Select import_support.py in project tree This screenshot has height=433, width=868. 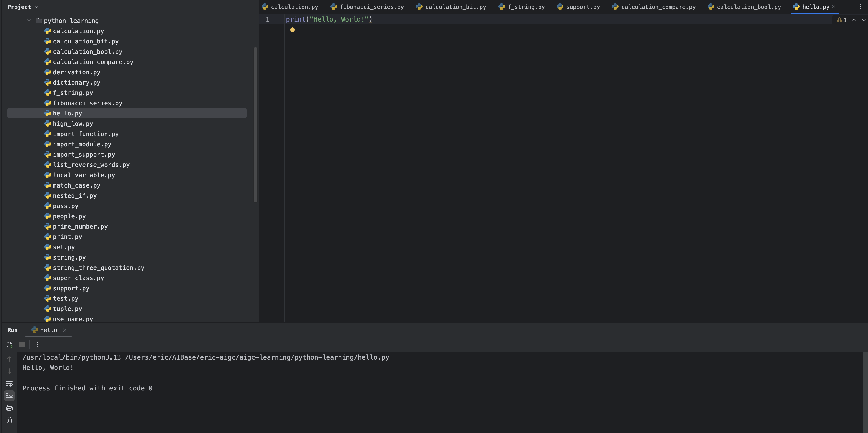pos(80,155)
